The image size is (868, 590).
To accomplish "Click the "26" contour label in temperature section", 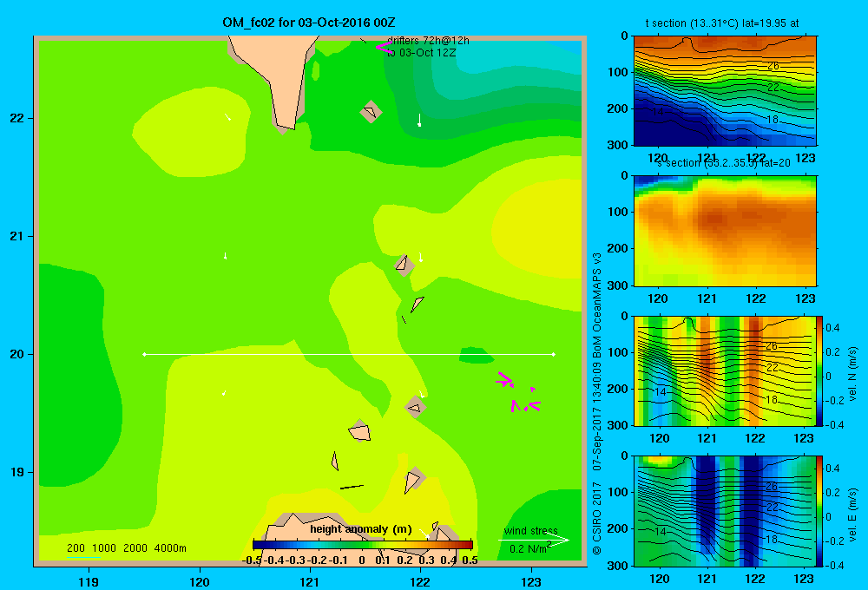I will coord(773,66).
